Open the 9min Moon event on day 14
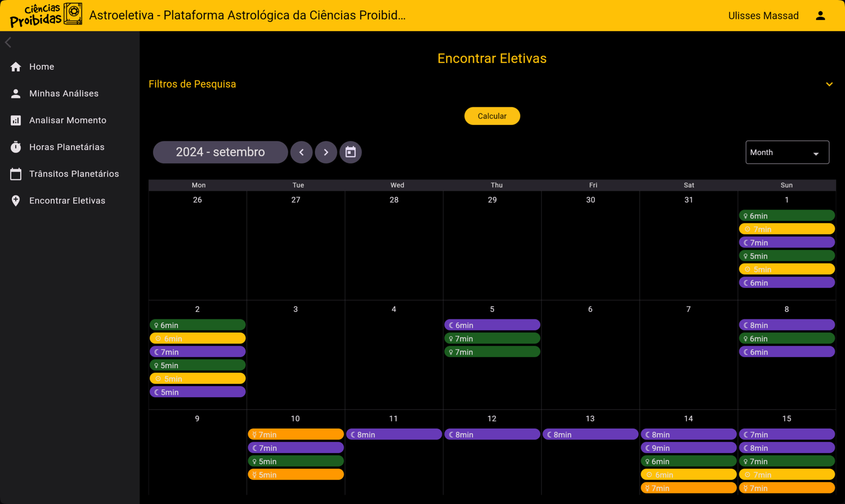 [688, 448]
